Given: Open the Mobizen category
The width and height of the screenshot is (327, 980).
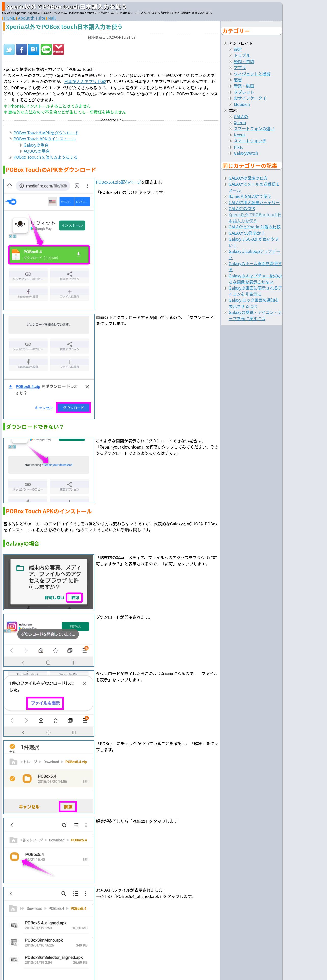Looking at the screenshot, I should pyautogui.click(x=242, y=104).
